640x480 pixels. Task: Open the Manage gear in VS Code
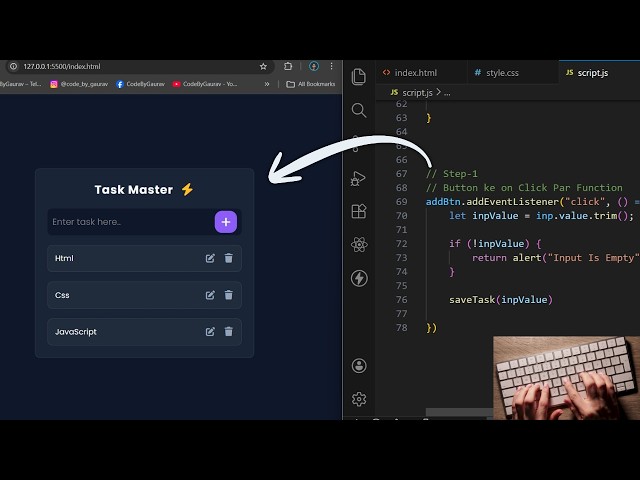click(x=359, y=399)
